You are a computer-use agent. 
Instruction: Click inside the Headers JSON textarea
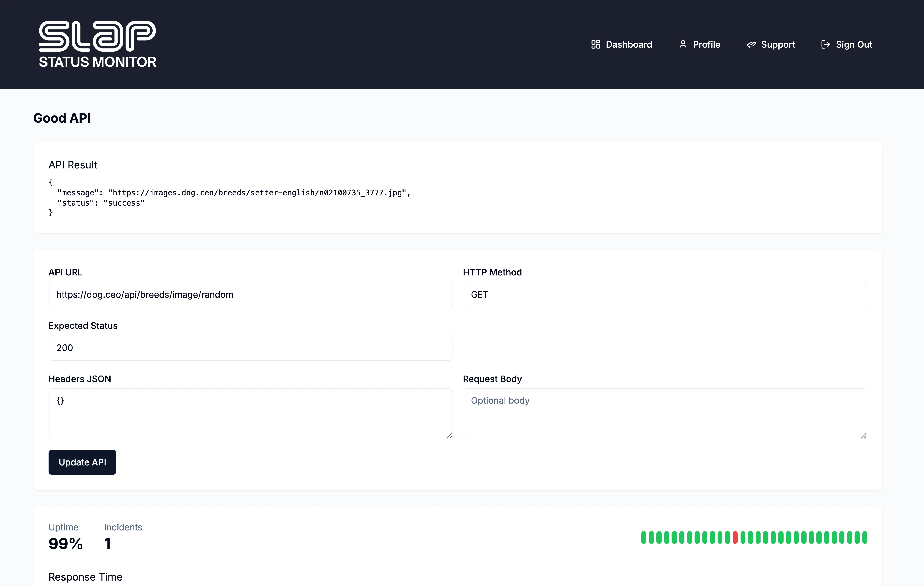click(x=250, y=414)
